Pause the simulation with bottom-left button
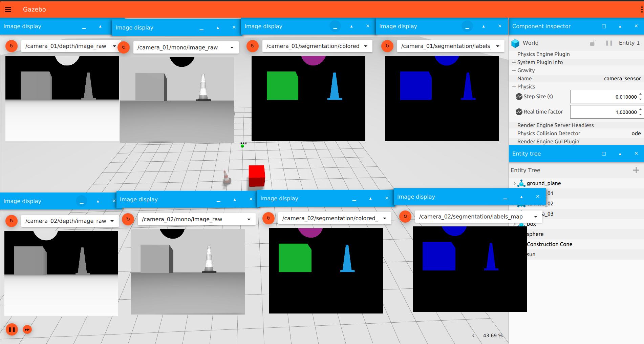The width and height of the screenshot is (644, 344). point(12,329)
